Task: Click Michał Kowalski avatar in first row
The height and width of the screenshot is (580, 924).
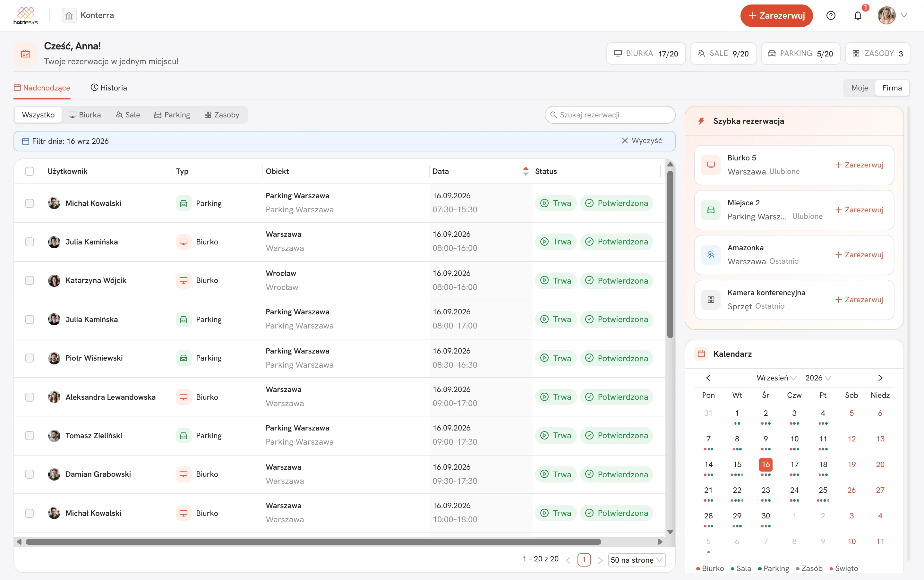Action: (x=54, y=203)
